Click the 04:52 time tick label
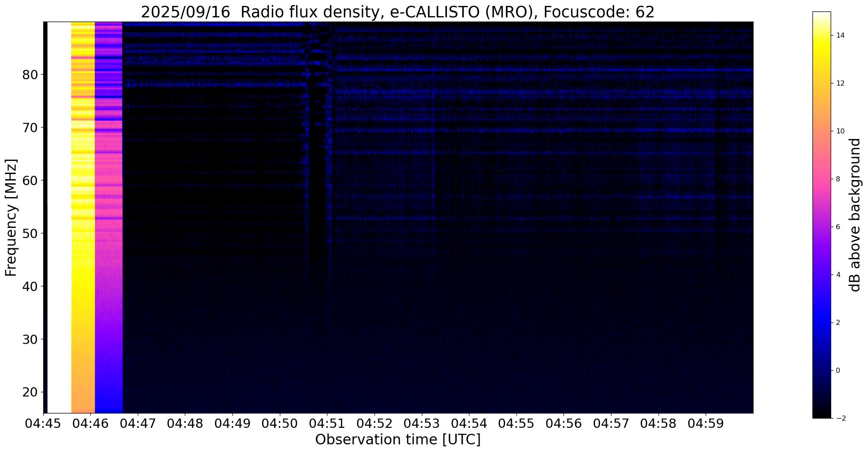868x452 pixels. [x=374, y=424]
